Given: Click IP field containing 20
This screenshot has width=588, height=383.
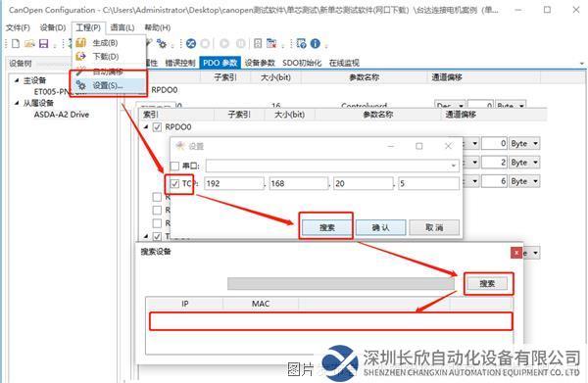Looking at the screenshot, I should pos(364,183).
